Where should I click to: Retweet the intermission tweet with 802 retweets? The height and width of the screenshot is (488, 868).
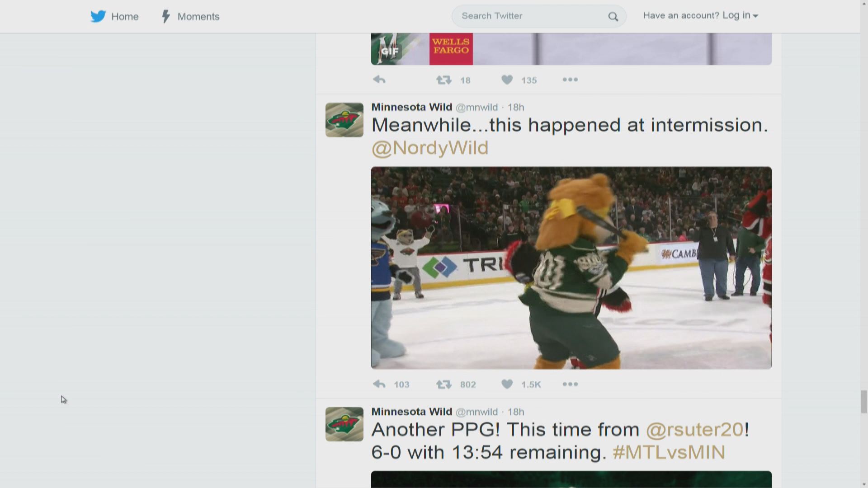coord(444,385)
